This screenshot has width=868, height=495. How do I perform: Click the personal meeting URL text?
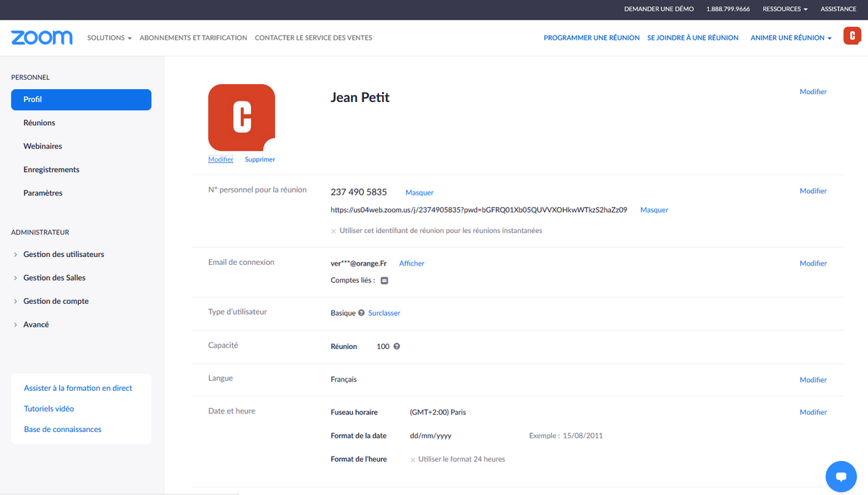tap(479, 210)
